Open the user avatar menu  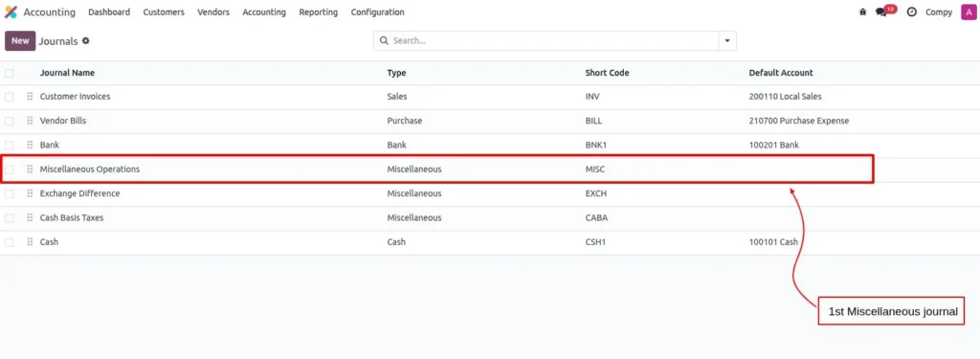pyautogui.click(x=968, y=11)
